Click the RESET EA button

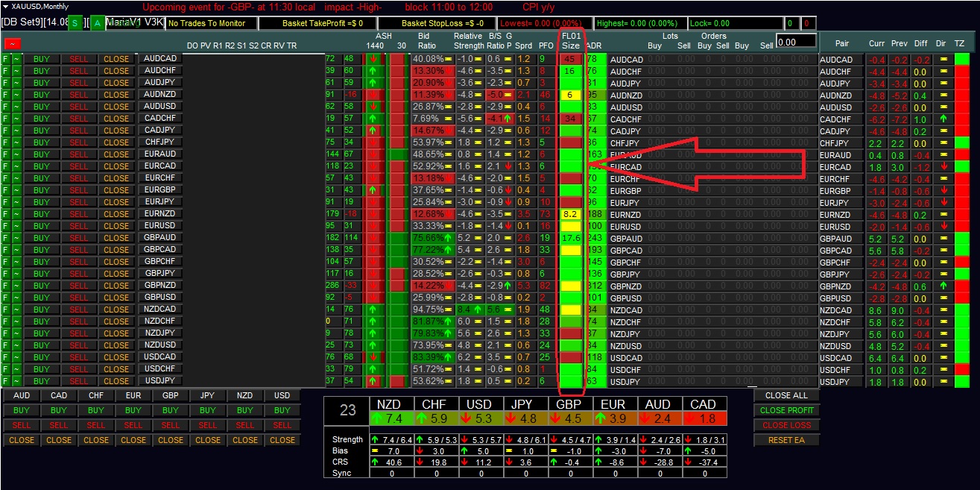[786, 440]
